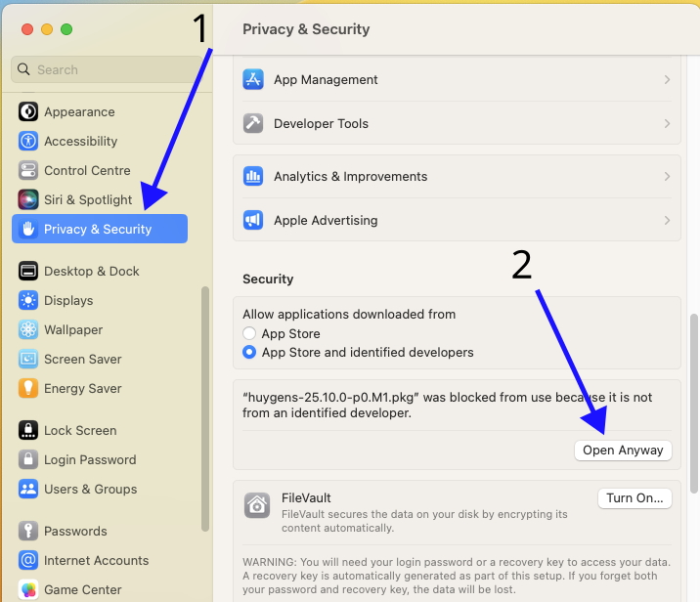Viewport: 700px width, 602px height.
Task: Choose App Store and identified developers
Action: [249, 352]
